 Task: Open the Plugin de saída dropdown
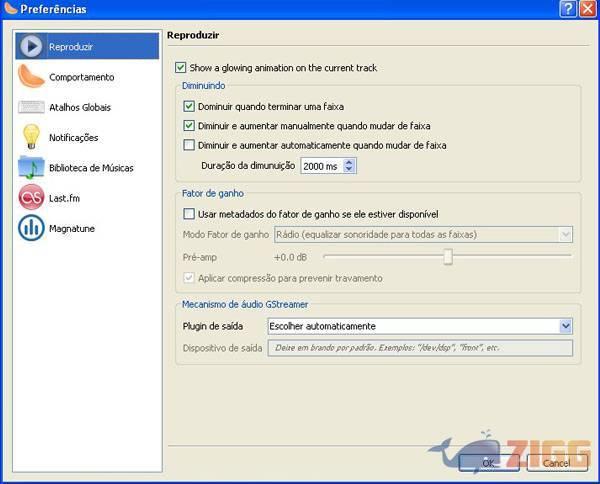point(565,326)
